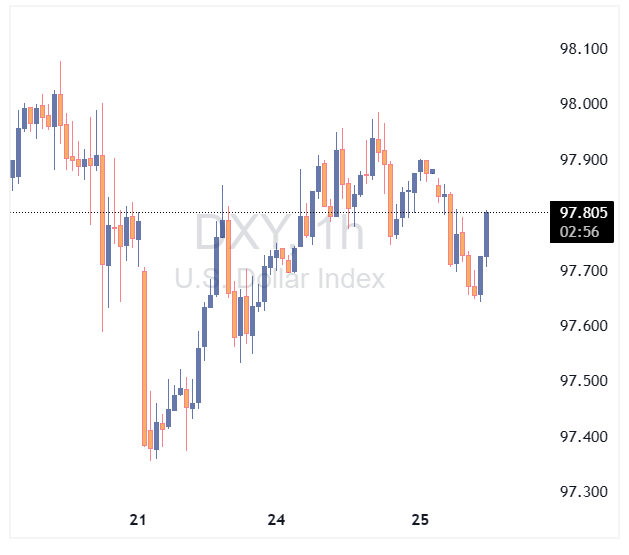
Task: Select date label 24 on time axis
Action: pos(277,520)
